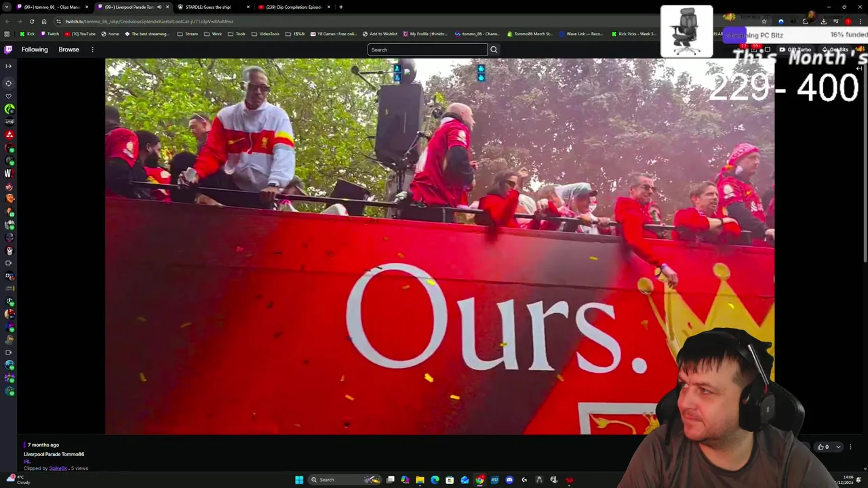This screenshot has width=868, height=488.
Task: Open Tommo86 Merch Store bookmark
Action: point(530,34)
